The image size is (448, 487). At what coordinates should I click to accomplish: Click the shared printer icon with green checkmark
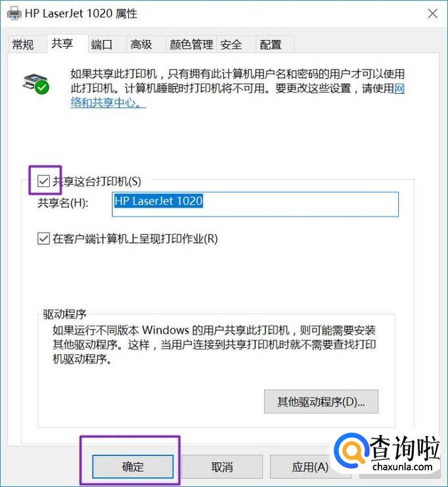click(35, 83)
